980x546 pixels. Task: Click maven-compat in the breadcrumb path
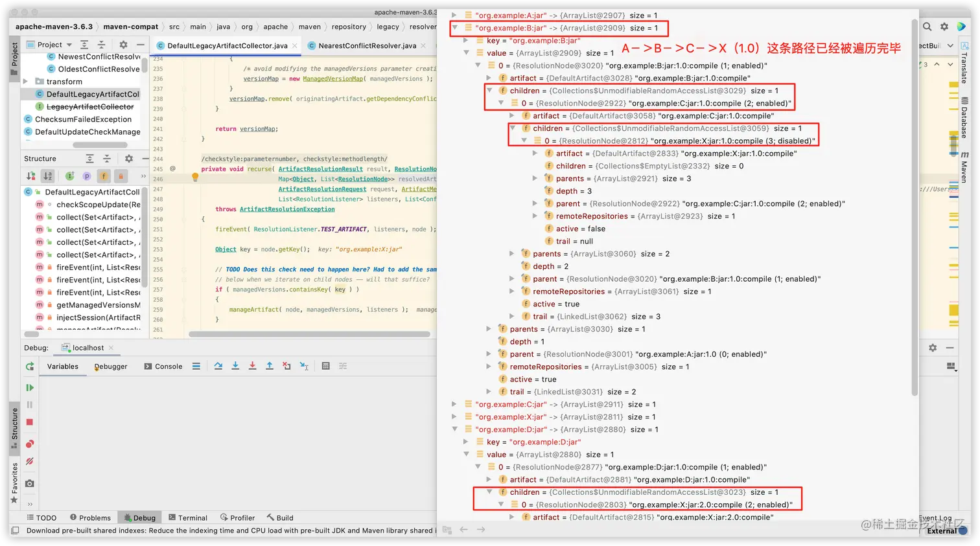131,27
